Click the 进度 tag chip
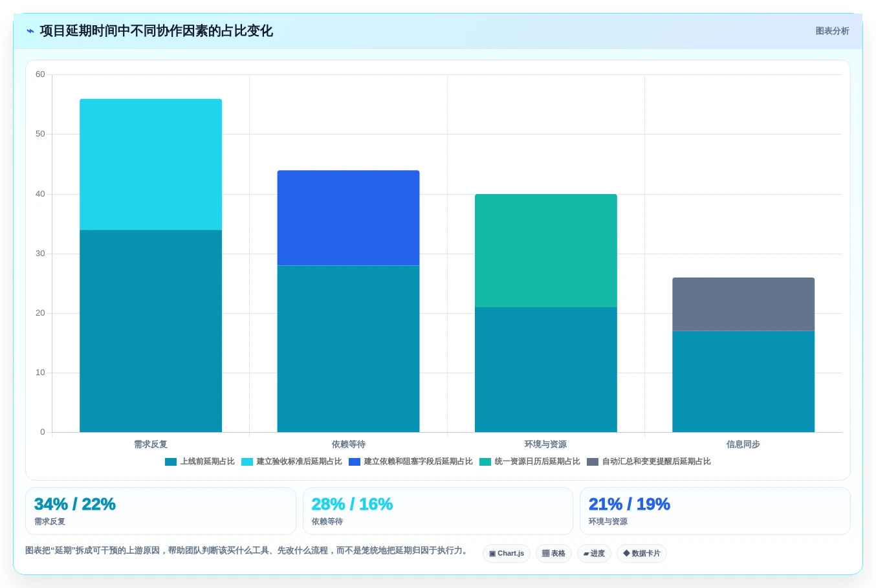 coord(594,553)
